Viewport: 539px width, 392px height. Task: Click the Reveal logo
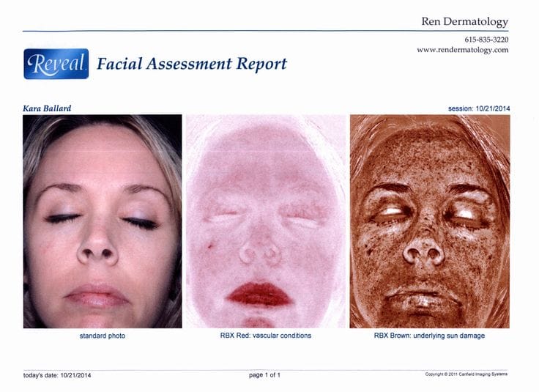tap(56, 64)
